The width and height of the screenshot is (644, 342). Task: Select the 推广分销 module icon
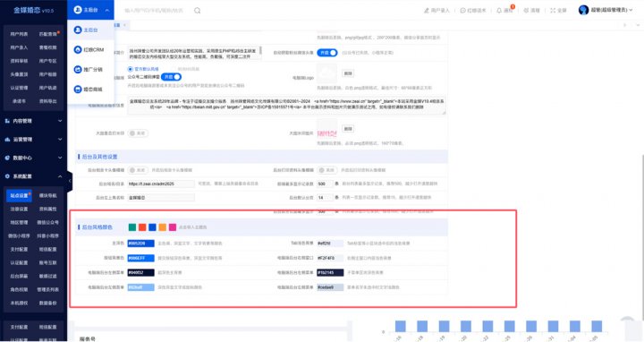(x=78, y=70)
